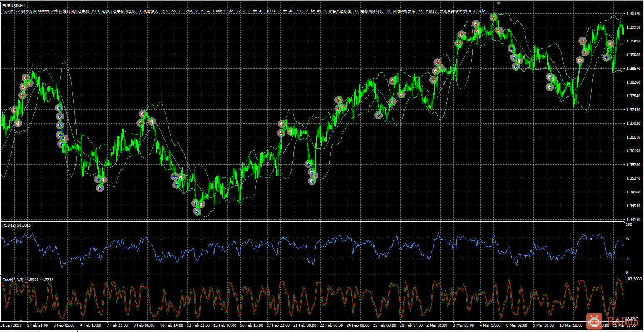This screenshot has width=644, height=332.
Task: Click the 1.36190 price axis label
Action: [x=634, y=151]
